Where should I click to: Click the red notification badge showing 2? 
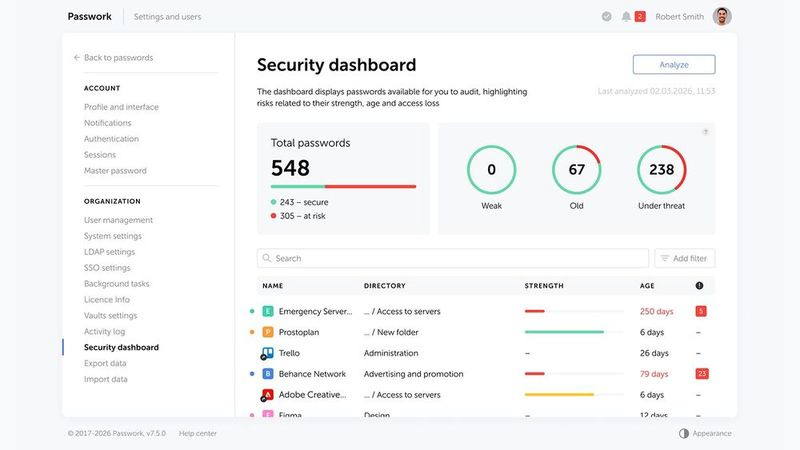point(640,16)
